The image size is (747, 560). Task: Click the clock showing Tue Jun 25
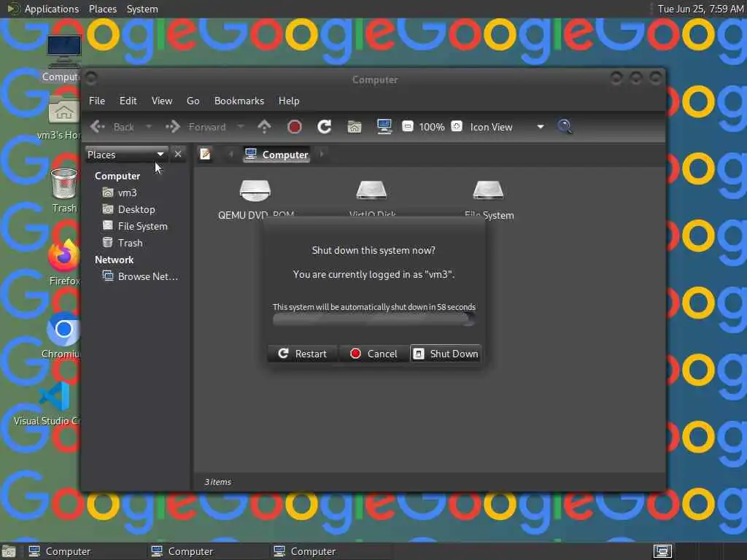700,9
